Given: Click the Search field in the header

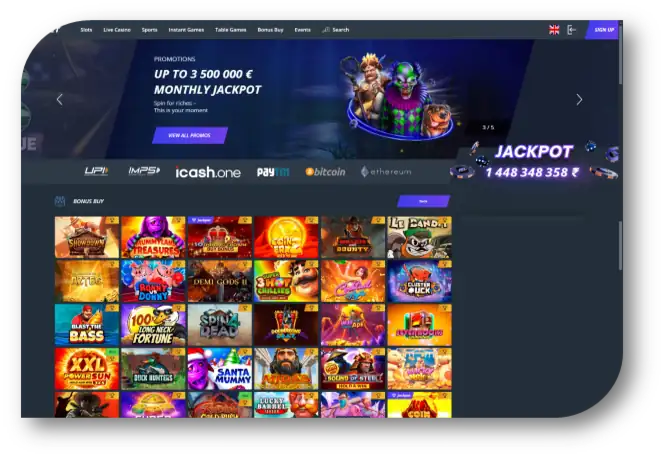Looking at the screenshot, I should (x=335, y=30).
